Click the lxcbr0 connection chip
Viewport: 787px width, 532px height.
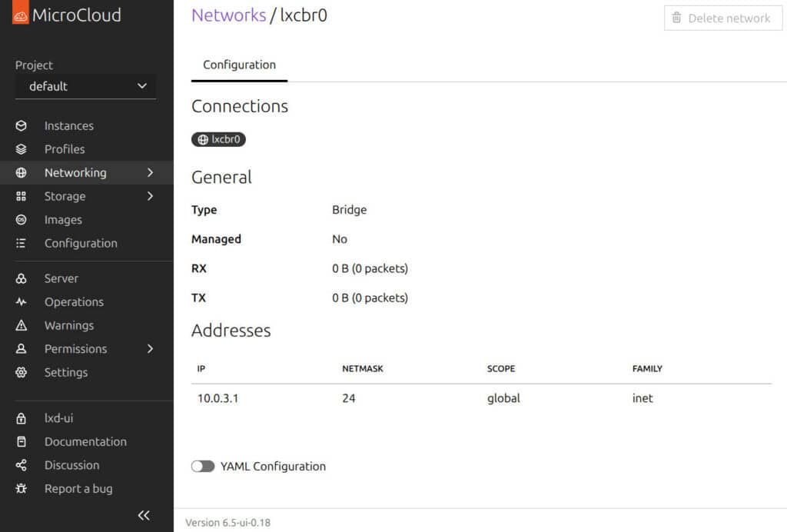click(x=218, y=139)
